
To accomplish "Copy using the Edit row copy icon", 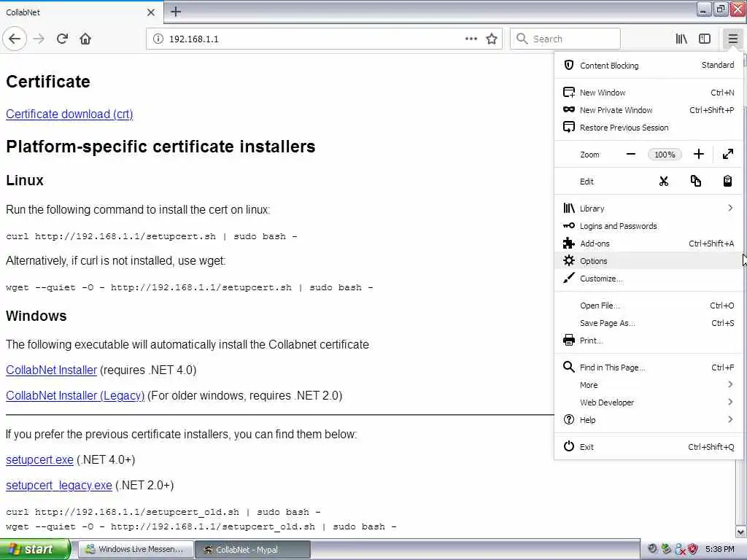I will (x=695, y=182).
